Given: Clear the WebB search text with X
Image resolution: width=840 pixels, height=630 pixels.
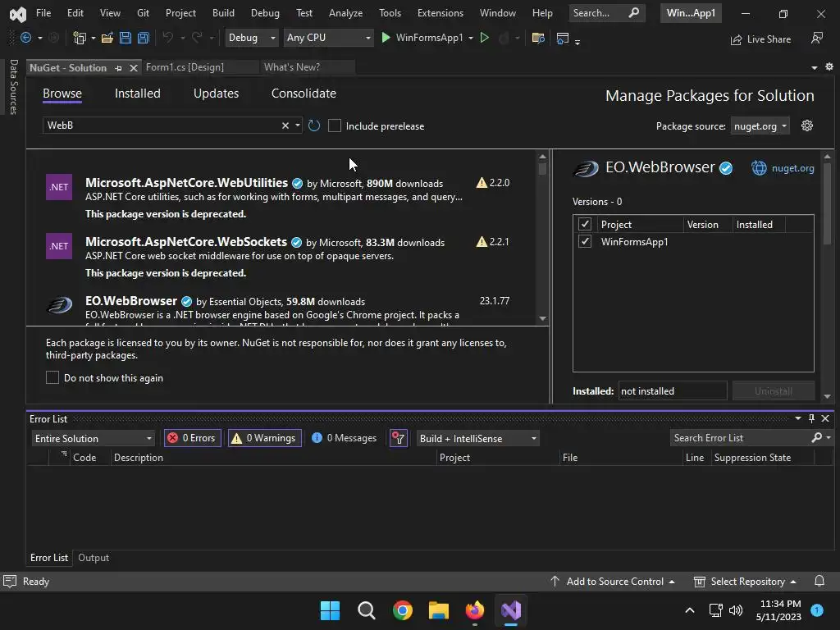Looking at the screenshot, I should coord(285,126).
